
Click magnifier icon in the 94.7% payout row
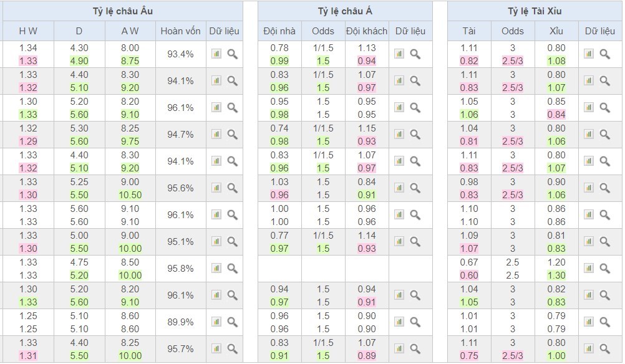click(233, 134)
